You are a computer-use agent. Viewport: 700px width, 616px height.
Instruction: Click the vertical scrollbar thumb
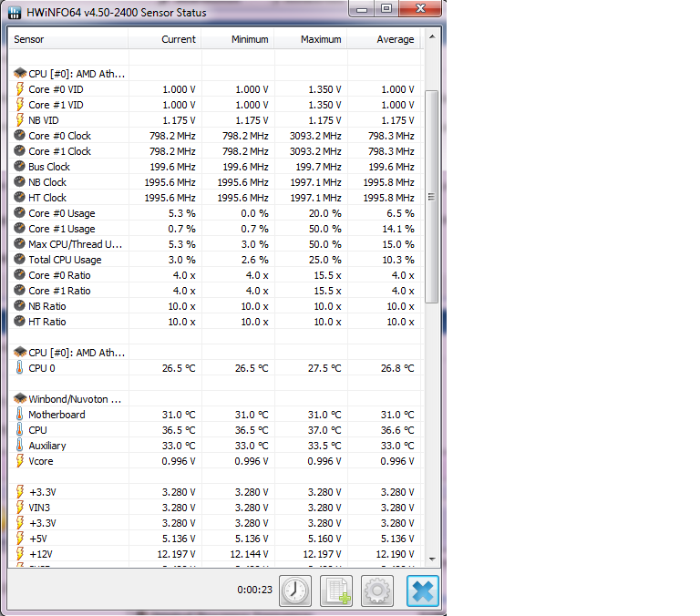432,197
